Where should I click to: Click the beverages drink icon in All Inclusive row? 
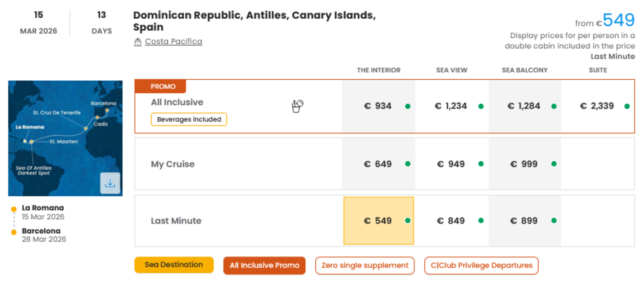(297, 106)
